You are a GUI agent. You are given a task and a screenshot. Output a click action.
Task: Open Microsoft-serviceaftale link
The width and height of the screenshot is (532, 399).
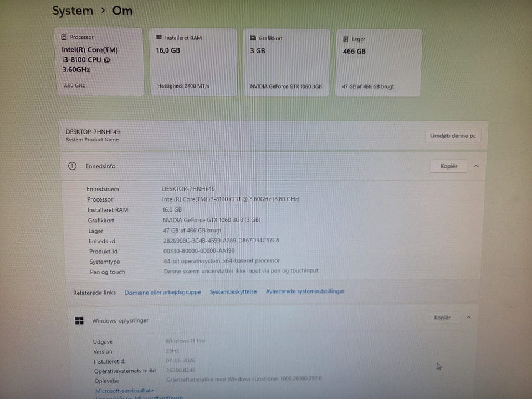(124, 391)
